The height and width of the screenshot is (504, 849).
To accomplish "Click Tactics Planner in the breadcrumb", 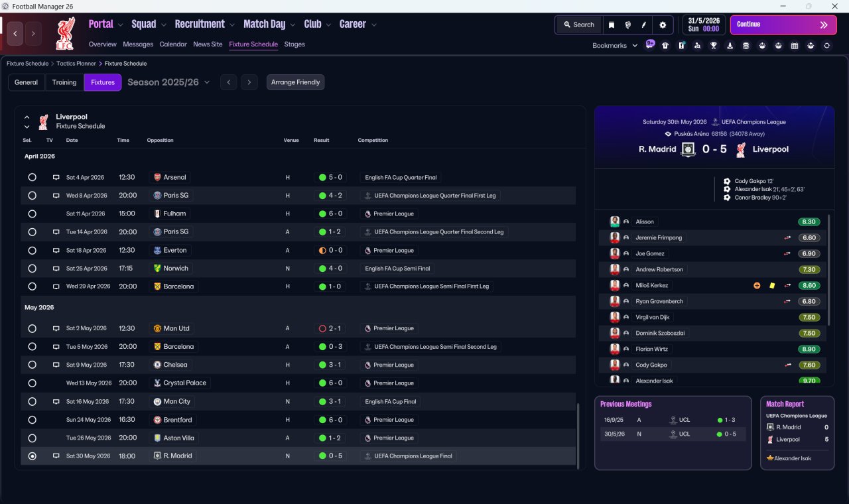I will pyautogui.click(x=76, y=64).
